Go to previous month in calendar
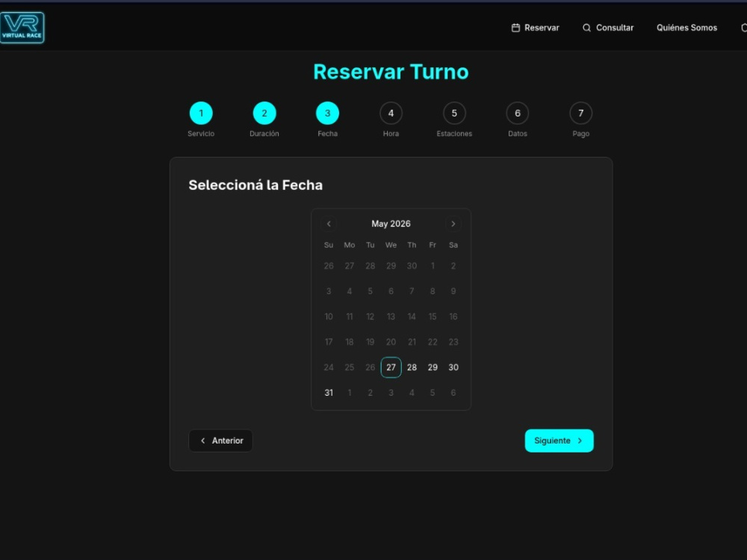 329,224
